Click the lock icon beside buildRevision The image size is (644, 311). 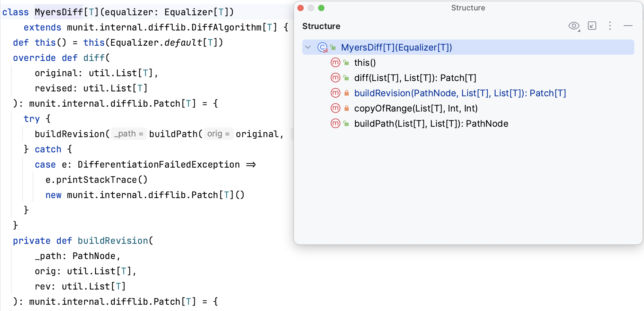click(x=346, y=93)
